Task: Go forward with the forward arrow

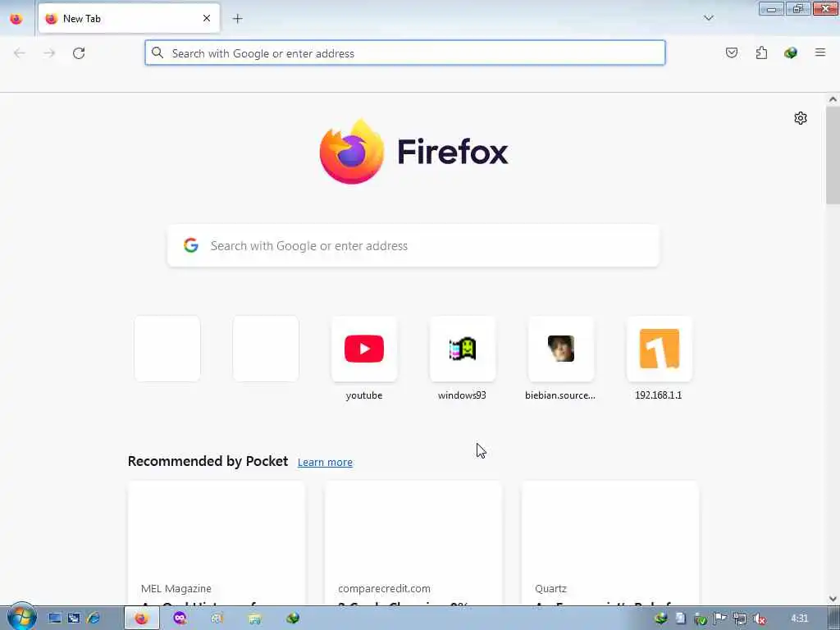Action: 49,53
